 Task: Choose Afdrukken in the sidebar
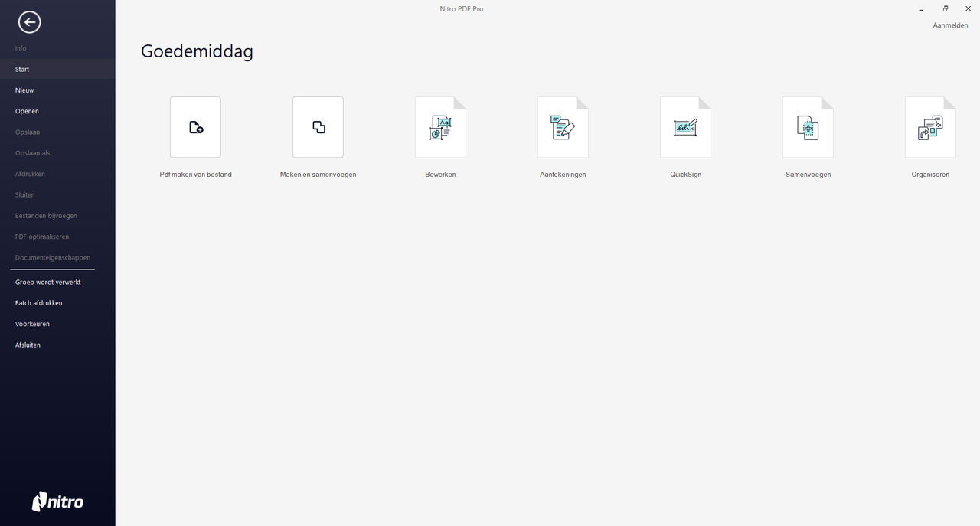tap(57, 174)
